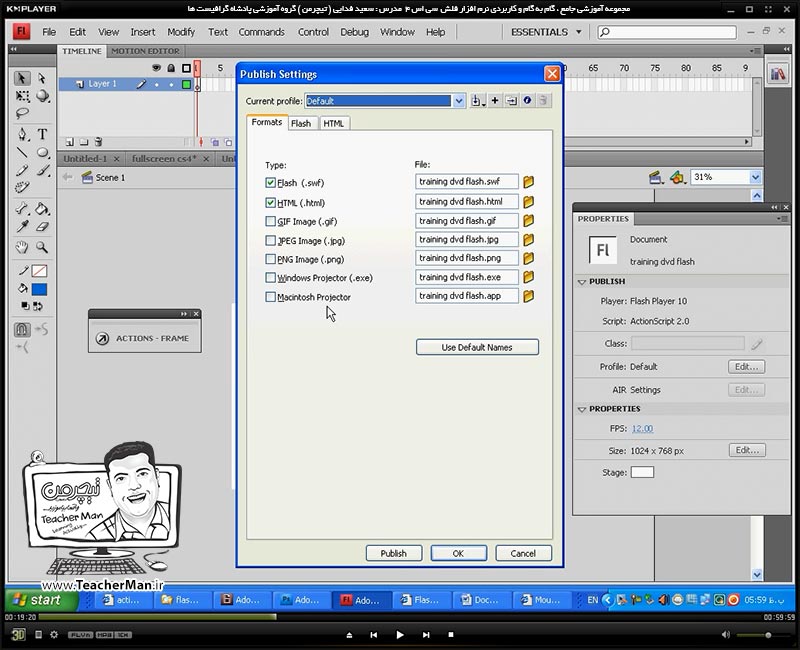800x650 pixels.
Task: Select the Lasso tool
Action: coord(22,113)
